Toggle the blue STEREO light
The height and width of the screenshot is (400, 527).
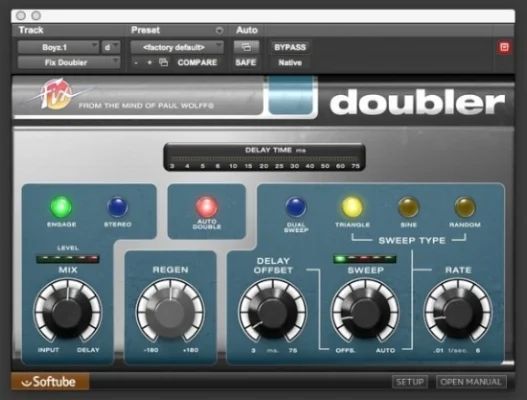tap(117, 207)
